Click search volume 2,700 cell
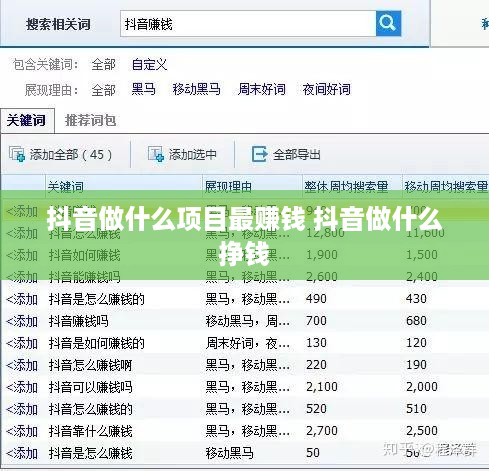The width and height of the screenshot is (489, 471). (x=322, y=431)
